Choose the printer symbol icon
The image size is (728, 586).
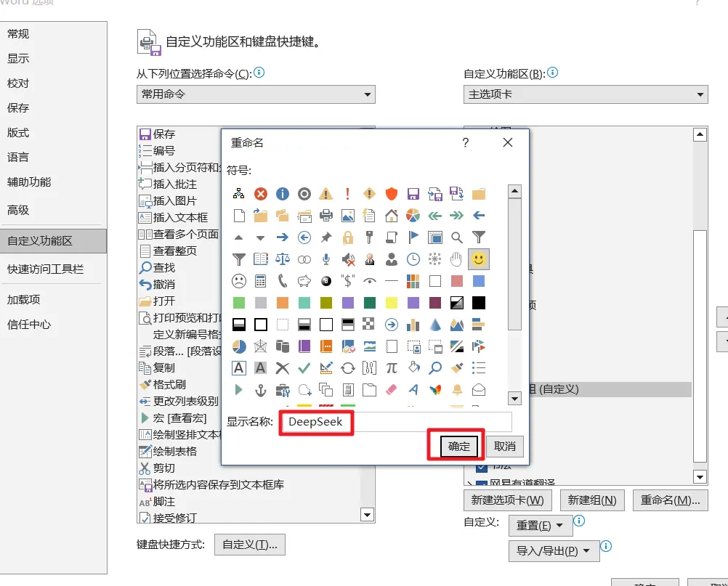[x=326, y=216]
